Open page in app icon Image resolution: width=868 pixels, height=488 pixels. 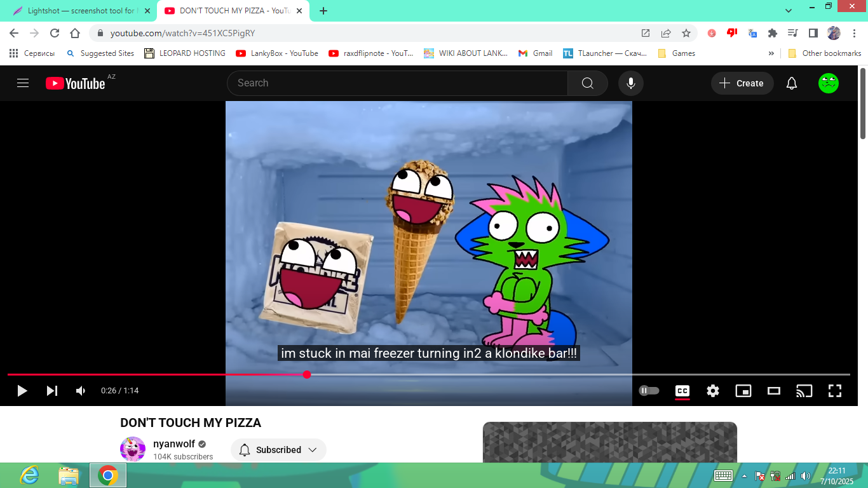point(646,33)
